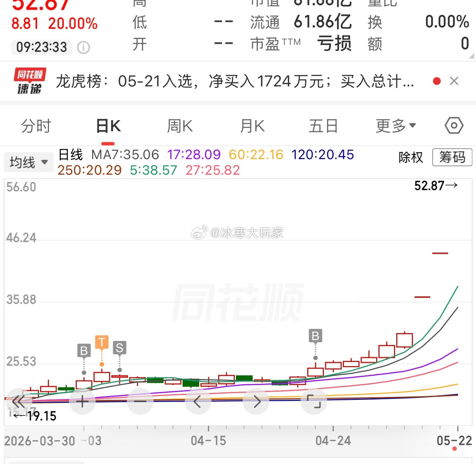Open the 同花顺速递 logo icon

pos(30,81)
